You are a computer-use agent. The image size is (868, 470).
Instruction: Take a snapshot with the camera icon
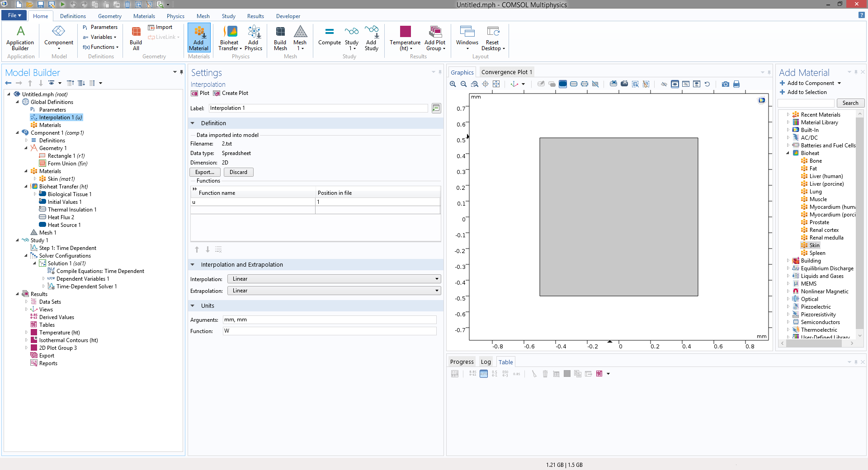click(725, 84)
